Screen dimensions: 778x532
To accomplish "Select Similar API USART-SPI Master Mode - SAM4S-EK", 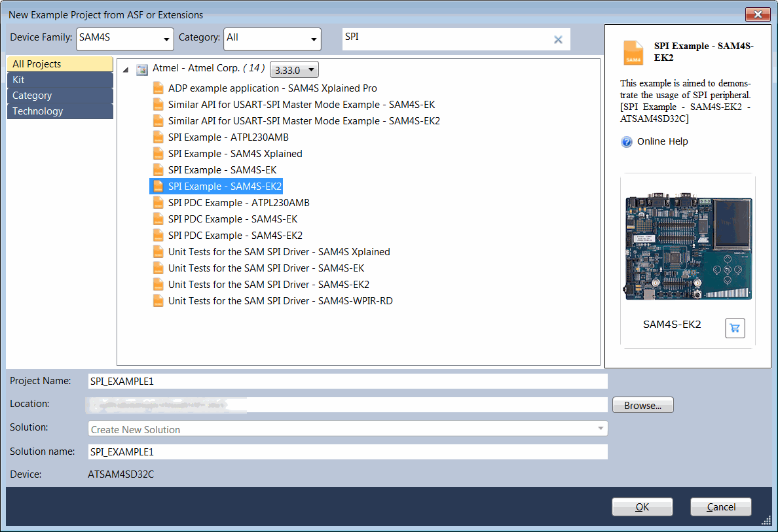I will click(302, 105).
